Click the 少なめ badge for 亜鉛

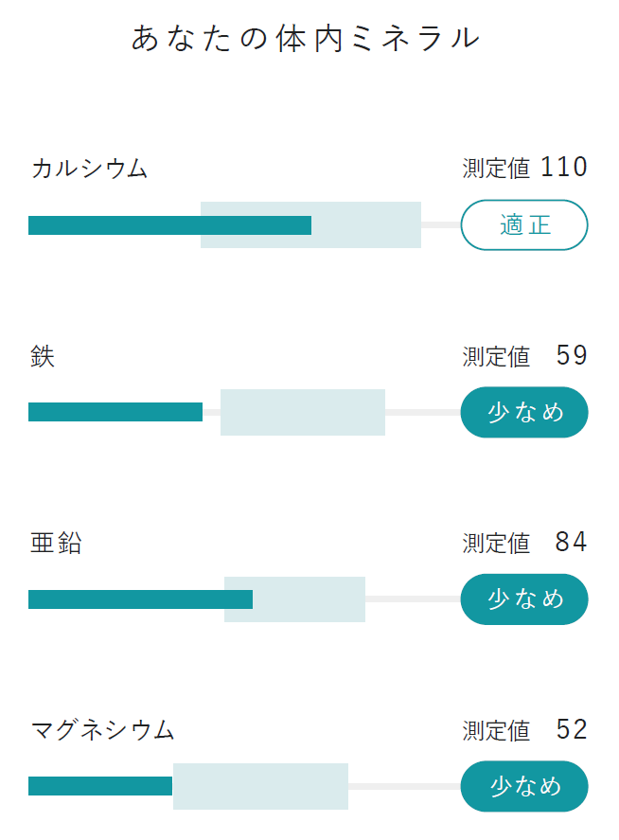point(524,599)
